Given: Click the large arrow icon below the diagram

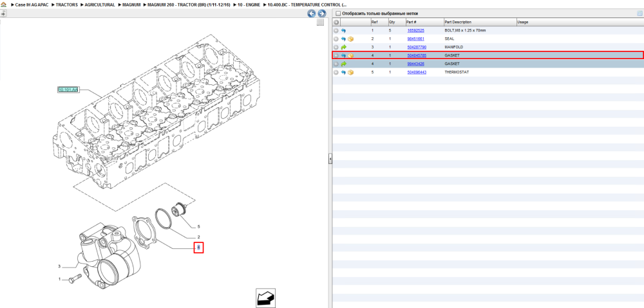Looking at the screenshot, I should coord(265,298).
